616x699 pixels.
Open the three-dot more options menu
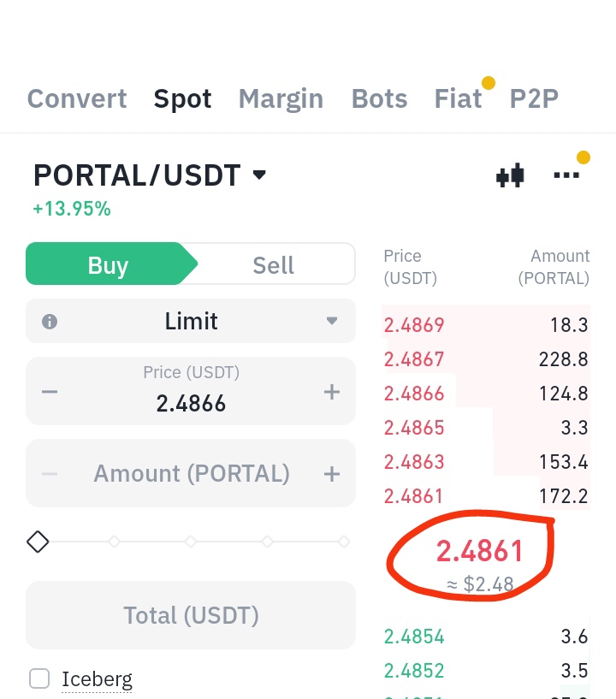[566, 175]
